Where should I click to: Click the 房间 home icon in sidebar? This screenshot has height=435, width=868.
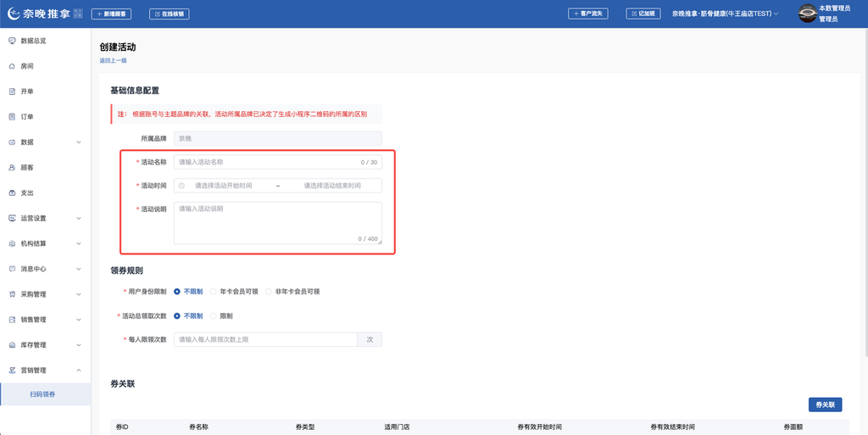point(12,66)
